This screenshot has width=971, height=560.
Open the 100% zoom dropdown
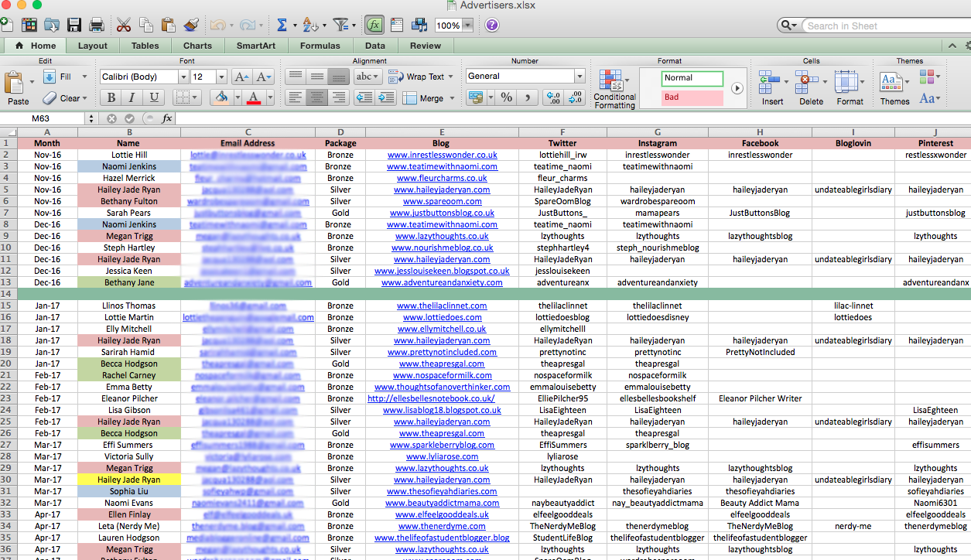pos(467,26)
